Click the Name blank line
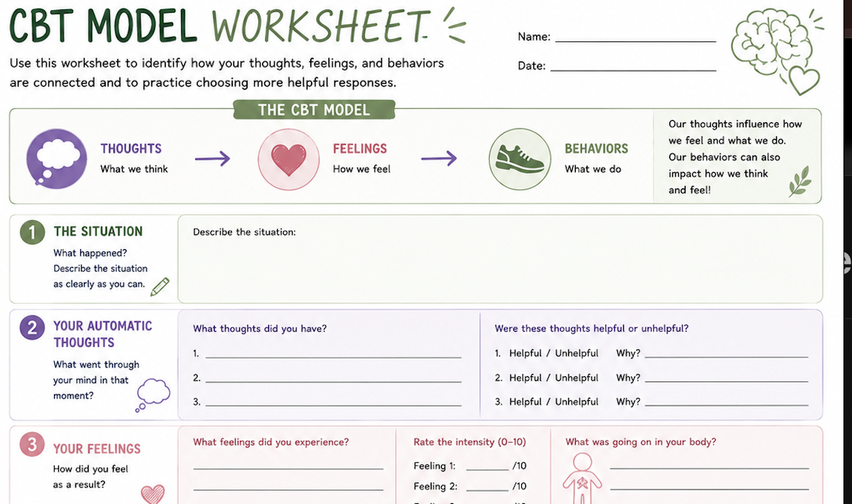The height and width of the screenshot is (504, 852). (635, 42)
